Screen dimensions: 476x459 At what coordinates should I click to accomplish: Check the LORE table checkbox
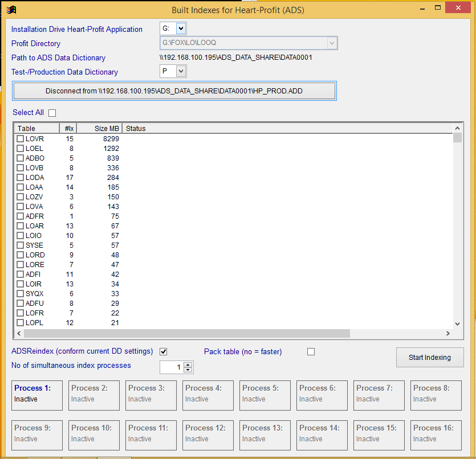(x=21, y=265)
